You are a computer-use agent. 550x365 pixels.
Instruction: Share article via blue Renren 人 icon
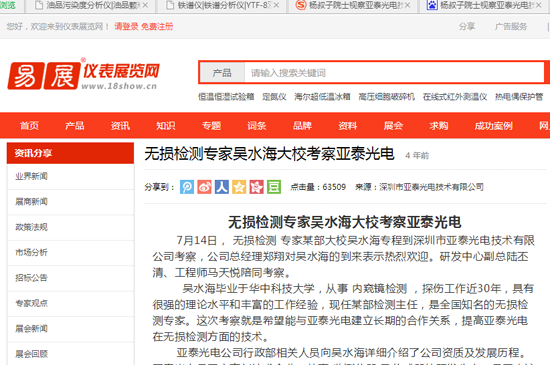222,187
